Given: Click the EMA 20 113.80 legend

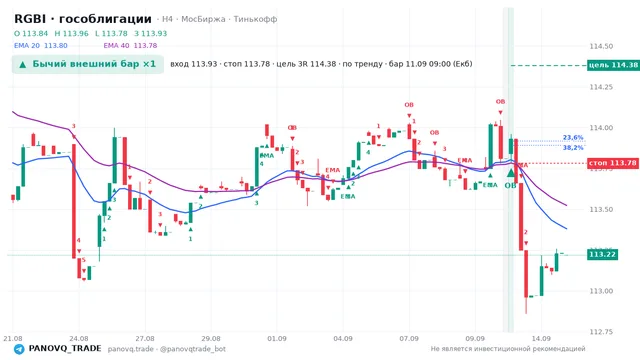Looking at the screenshot, I should click(x=41, y=46).
